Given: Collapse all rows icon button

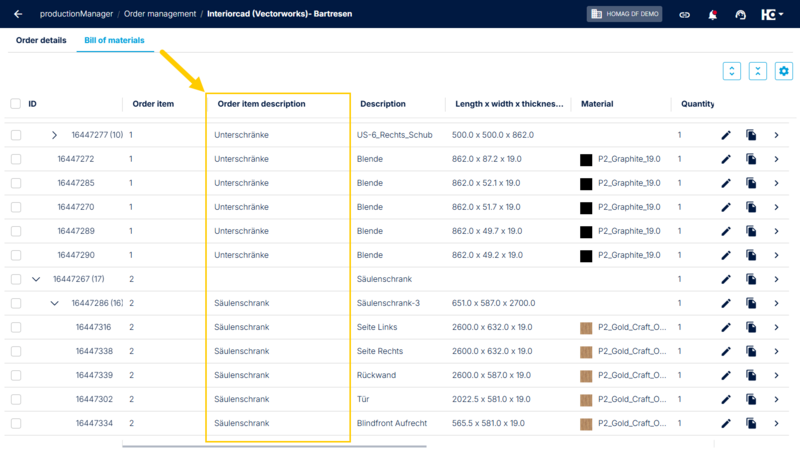Looking at the screenshot, I should (758, 71).
